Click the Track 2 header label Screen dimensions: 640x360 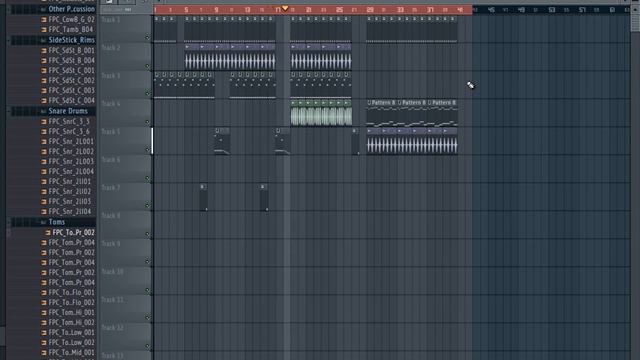click(x=111, y=48)
